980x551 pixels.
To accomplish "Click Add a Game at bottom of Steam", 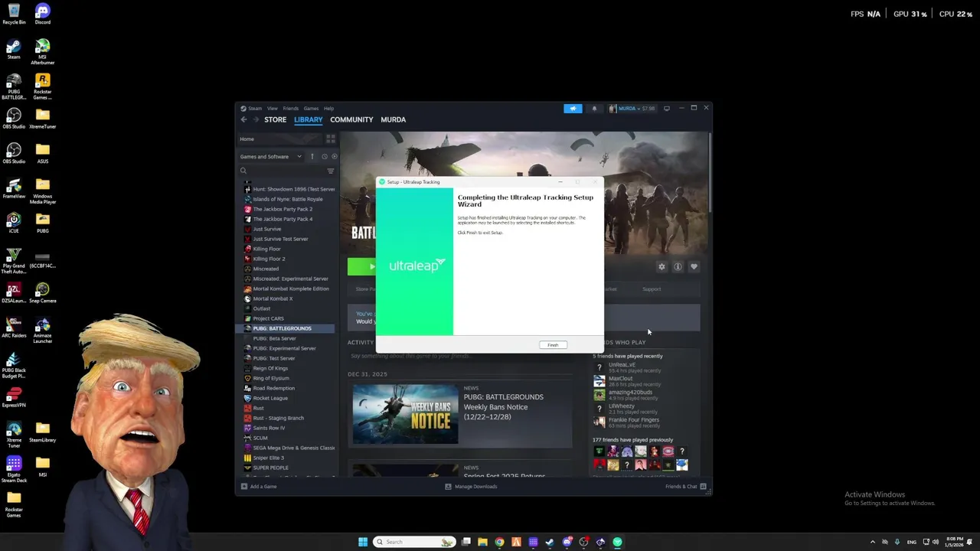I will tap(259, 487).
